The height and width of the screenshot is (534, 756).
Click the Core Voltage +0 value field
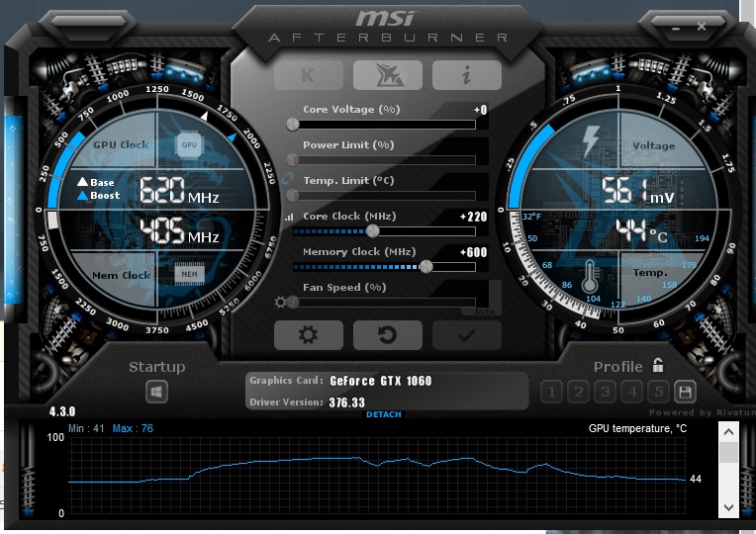[x=481, y=110]
